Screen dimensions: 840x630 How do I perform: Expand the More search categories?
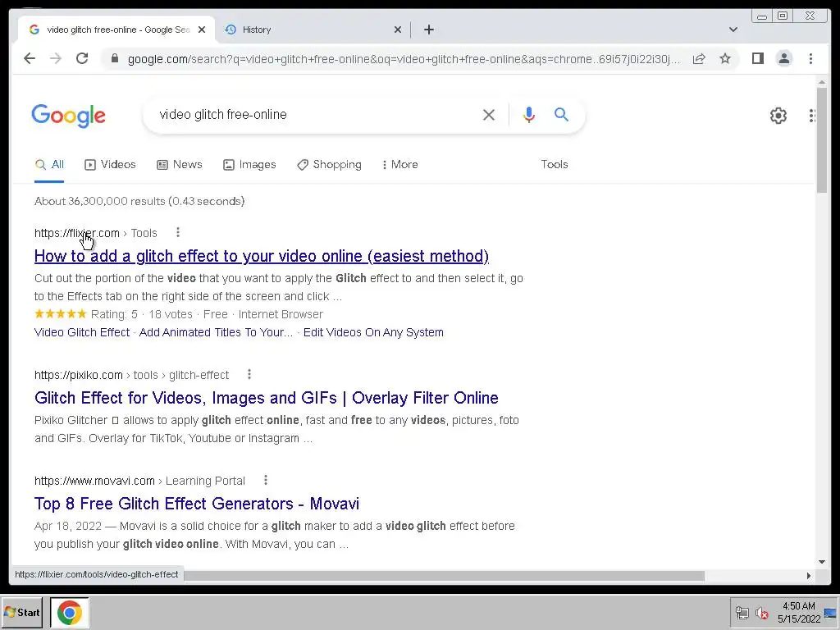(x=399, y=164)
